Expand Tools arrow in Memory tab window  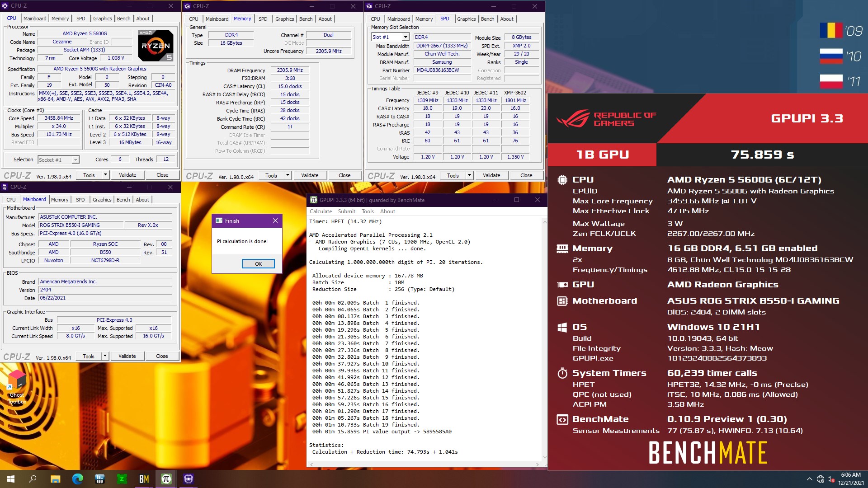click(x=288, y=175)
